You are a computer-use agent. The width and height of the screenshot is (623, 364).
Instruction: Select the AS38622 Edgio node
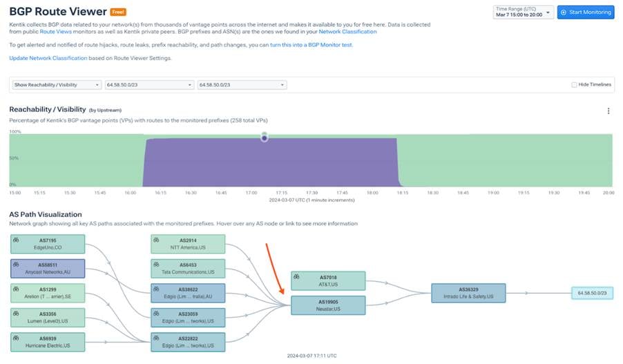(188, 293)
